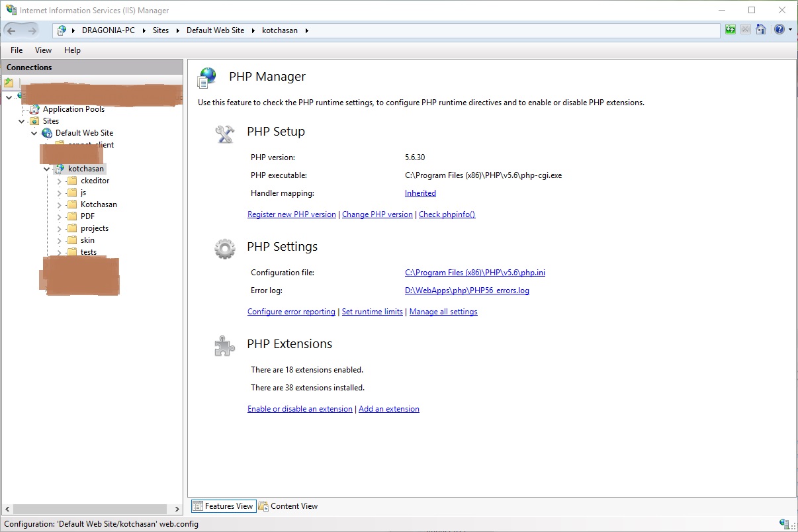Open the File menu
The image size is (798, 532).
click(17, 50)
